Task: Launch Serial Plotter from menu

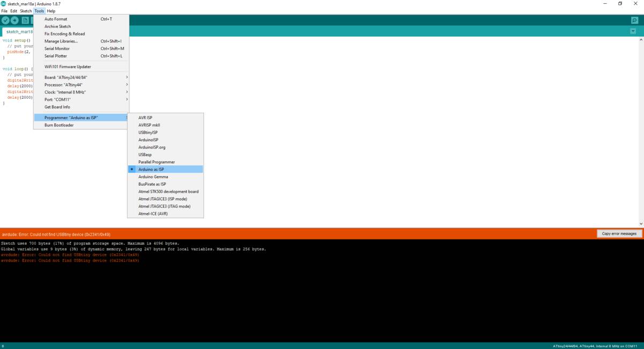Action: (82, 56)
